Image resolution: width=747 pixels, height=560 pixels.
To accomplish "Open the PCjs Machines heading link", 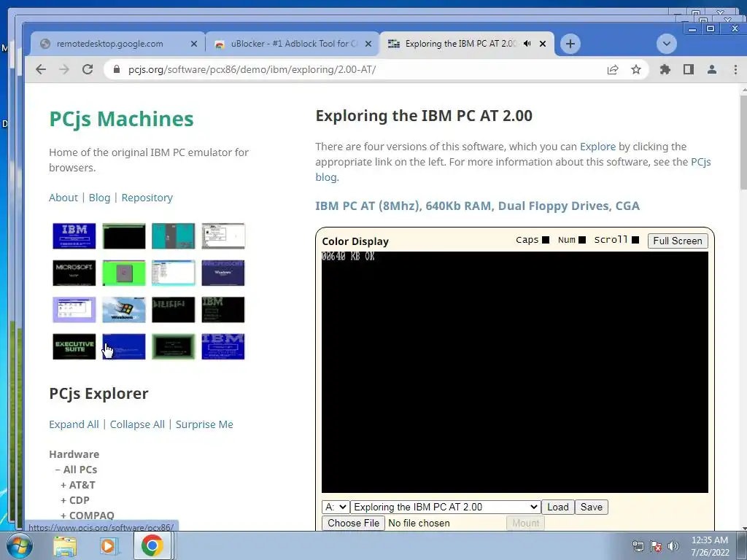I will tap(122, 119).
